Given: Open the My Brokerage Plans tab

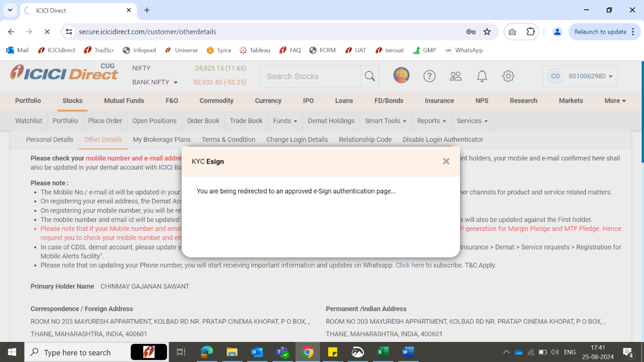Looking at the screenshot, I should tap(162, 139).
